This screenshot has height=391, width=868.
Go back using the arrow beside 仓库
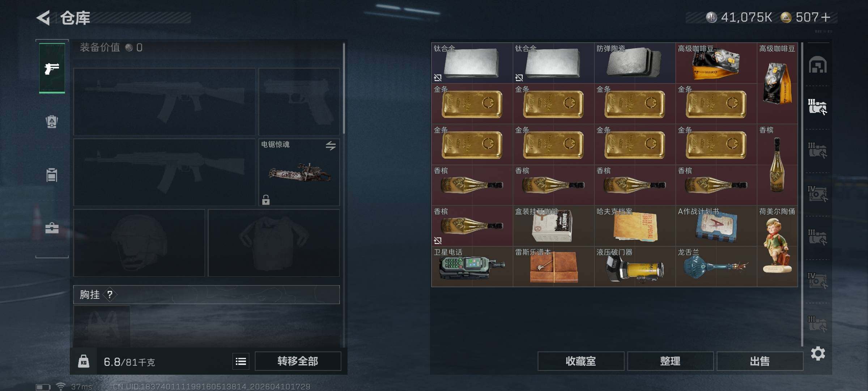tap(43, 18)
